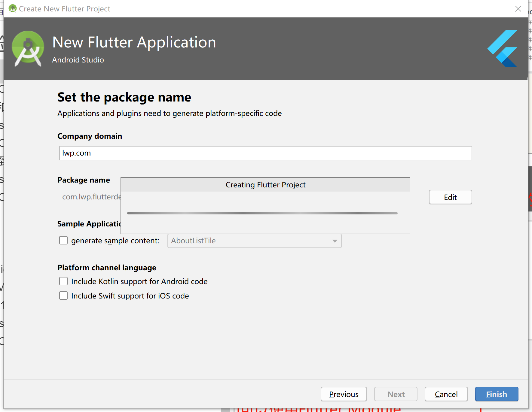The image size is (532, 412).
Task: Enable generate sample content checkbox
Action: pos(63,241)
